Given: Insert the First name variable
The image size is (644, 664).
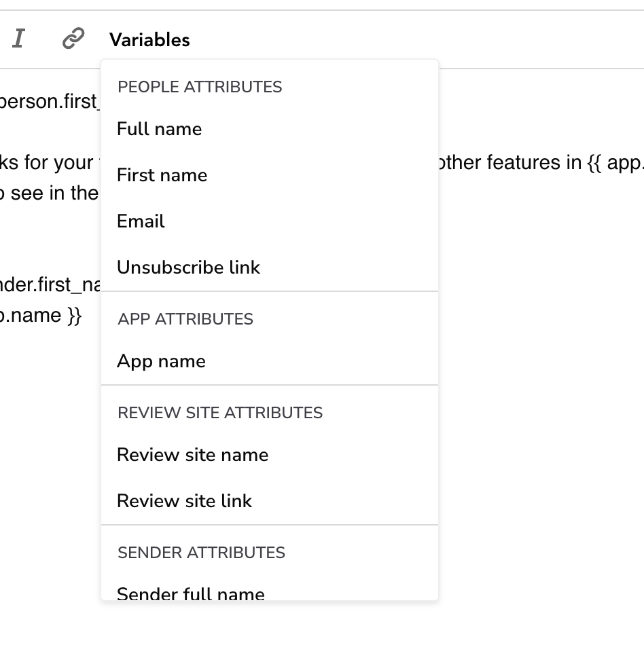Looking at the screenshot, I should point(162,175).
